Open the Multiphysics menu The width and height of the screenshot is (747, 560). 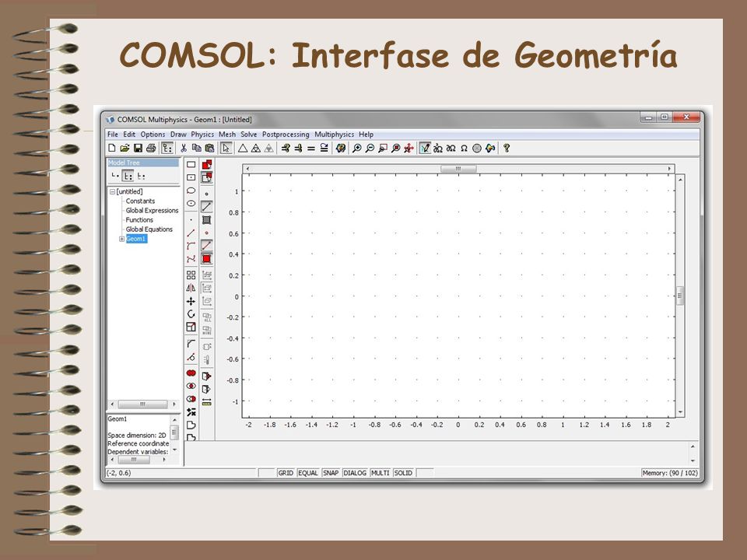334,135
